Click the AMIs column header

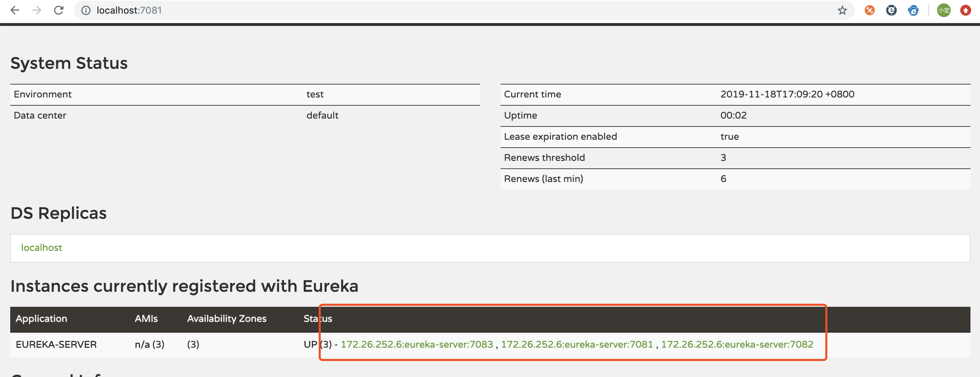tap(146, 318)
